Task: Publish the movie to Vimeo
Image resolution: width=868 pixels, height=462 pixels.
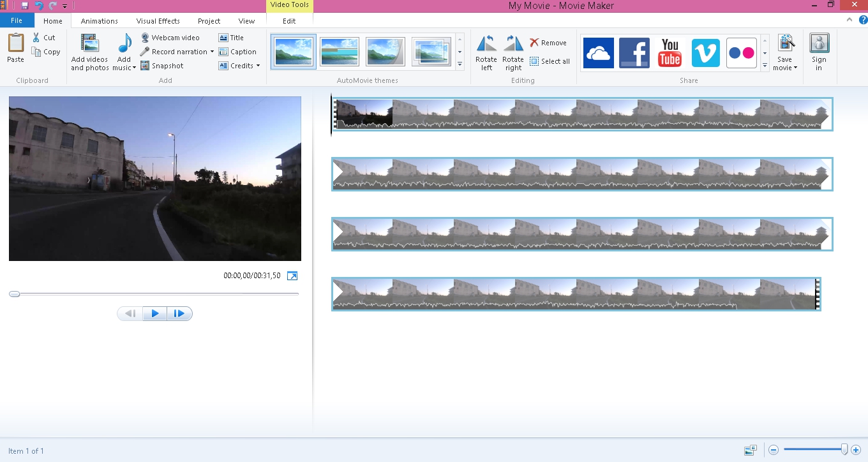Action: (x=705, y=52)
